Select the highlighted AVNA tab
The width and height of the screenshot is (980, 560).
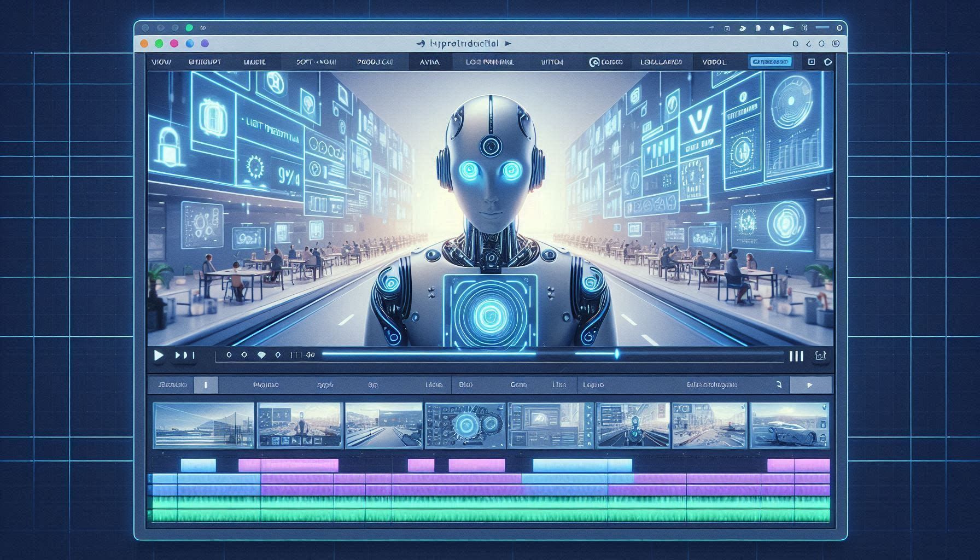click(430, 62)
